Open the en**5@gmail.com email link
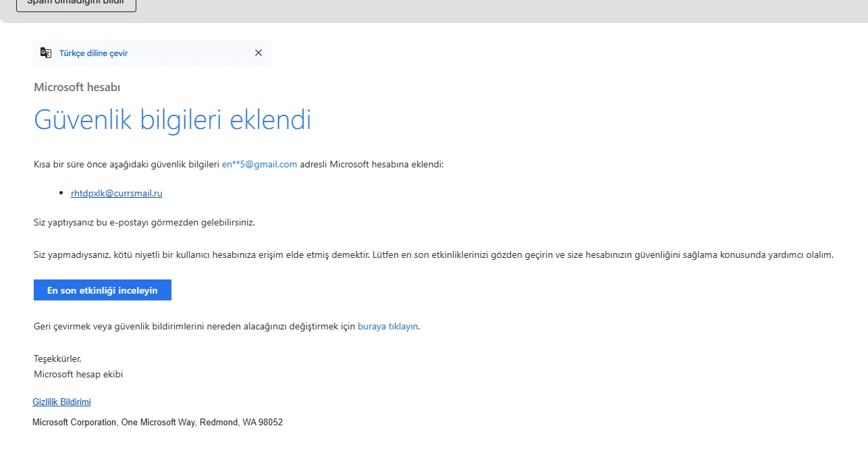 [x=259, y=164]
